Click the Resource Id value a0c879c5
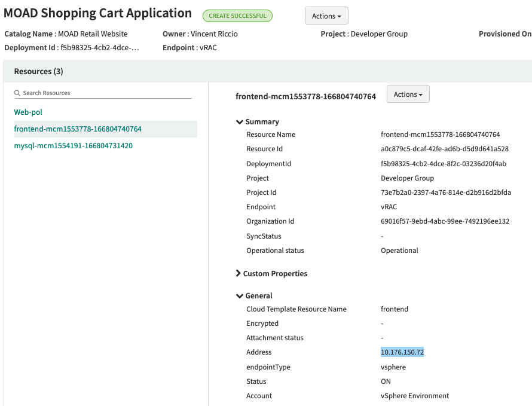 point(444,149)
